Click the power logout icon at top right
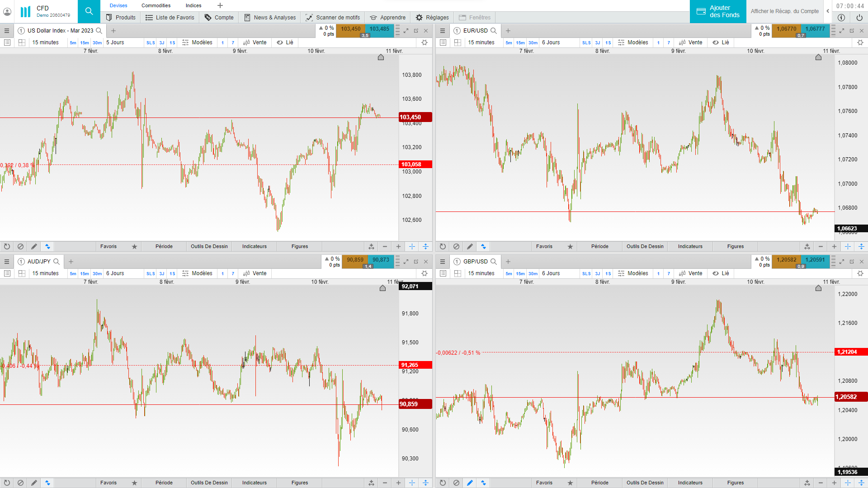 point(859,18)
